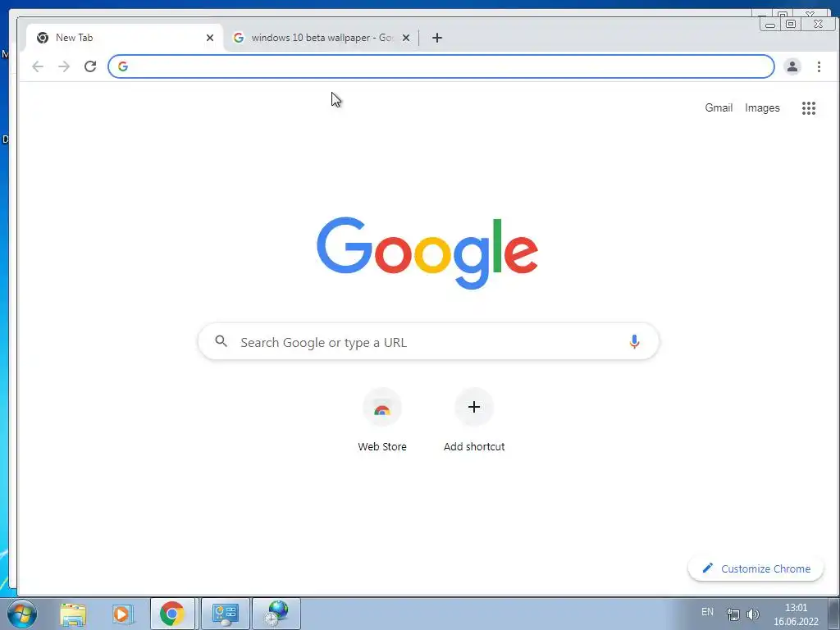Open the globe and clock taskbar item
Screen dimensions: 840x630
point(276,614)
